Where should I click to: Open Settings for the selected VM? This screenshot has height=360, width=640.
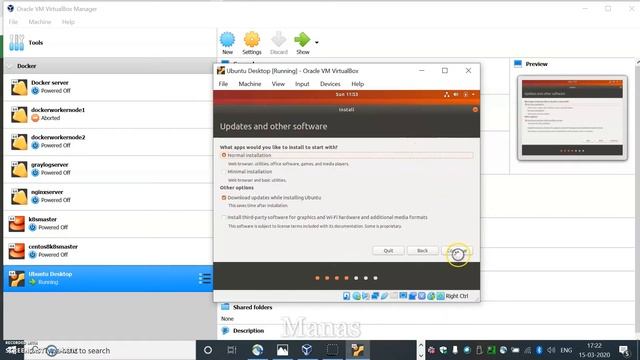pyautogui.click(x=252, y=43)
